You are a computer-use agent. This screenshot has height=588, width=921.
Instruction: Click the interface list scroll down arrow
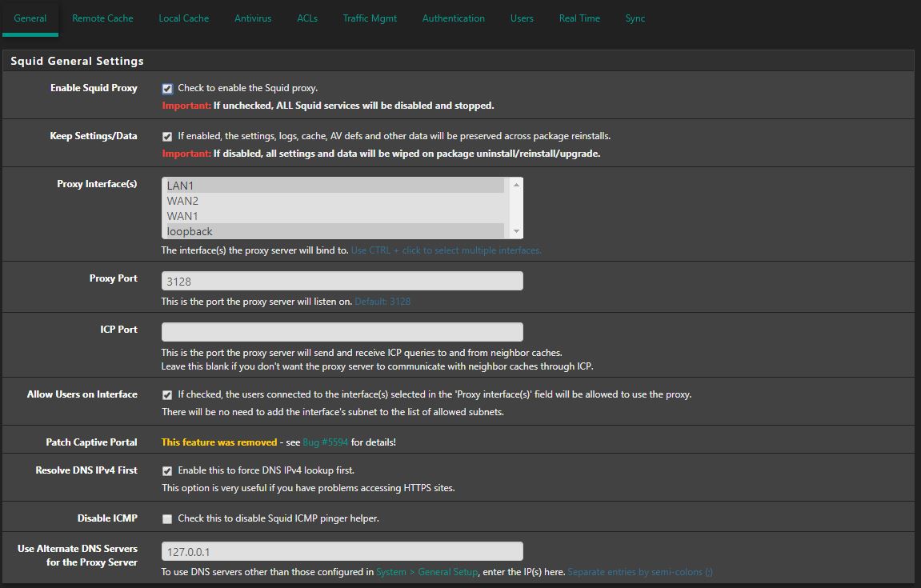point(516,231)
